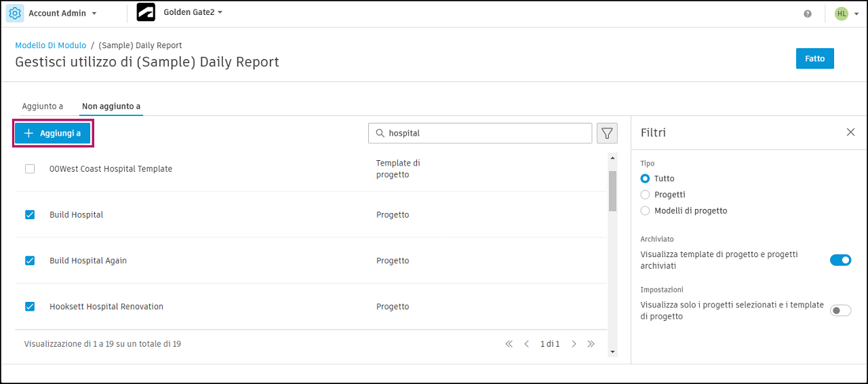The height and width of the screenshot is (384, 868).
Task: Go to the next results page
Action: (x=574, y=344)
